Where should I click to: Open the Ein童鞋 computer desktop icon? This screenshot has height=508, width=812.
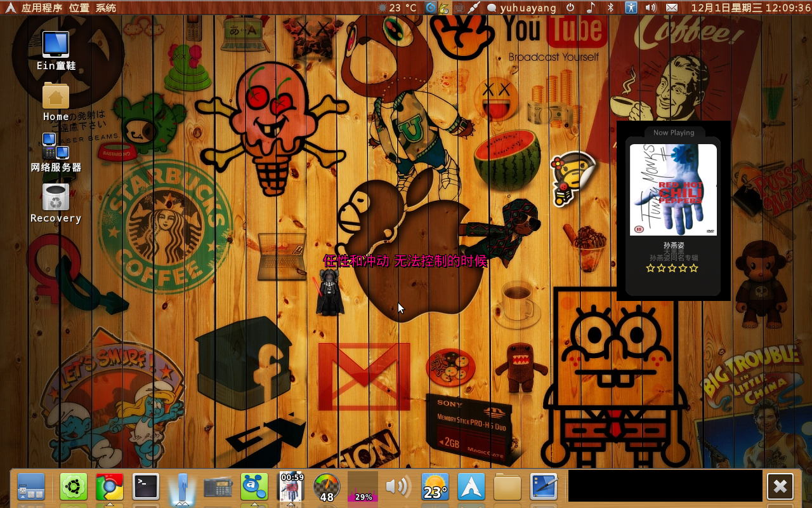click(x=56, y=51)
